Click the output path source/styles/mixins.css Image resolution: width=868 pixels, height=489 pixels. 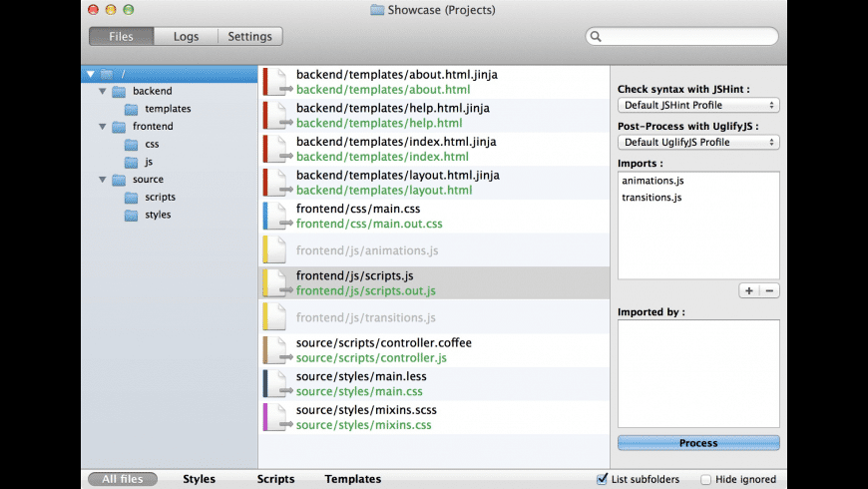click(364, 425)
